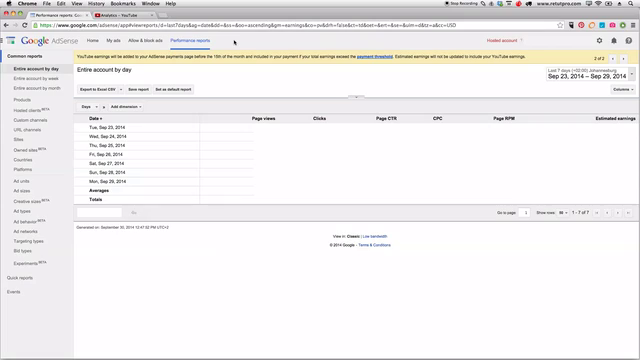This screenshot has height=360, width=640.
Task: Sort by Estimated earnings column
Action: coord(615,118)
